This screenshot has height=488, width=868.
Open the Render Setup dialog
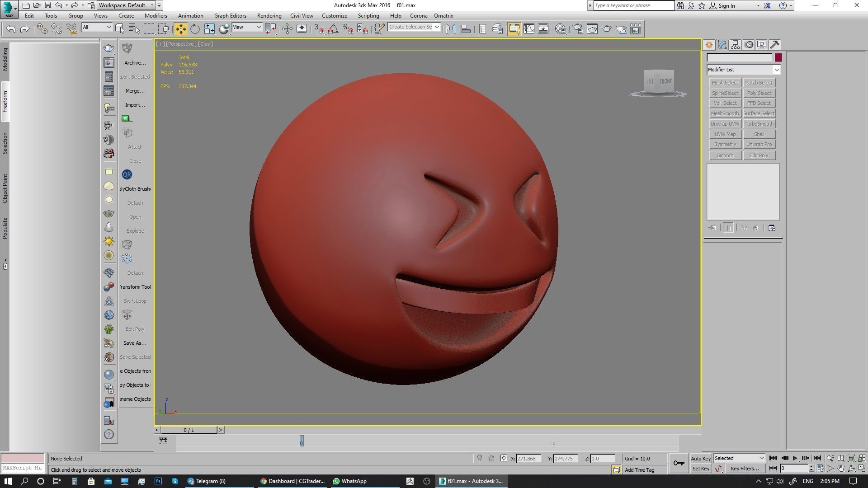pyautogui.click(x=578, y=29)
